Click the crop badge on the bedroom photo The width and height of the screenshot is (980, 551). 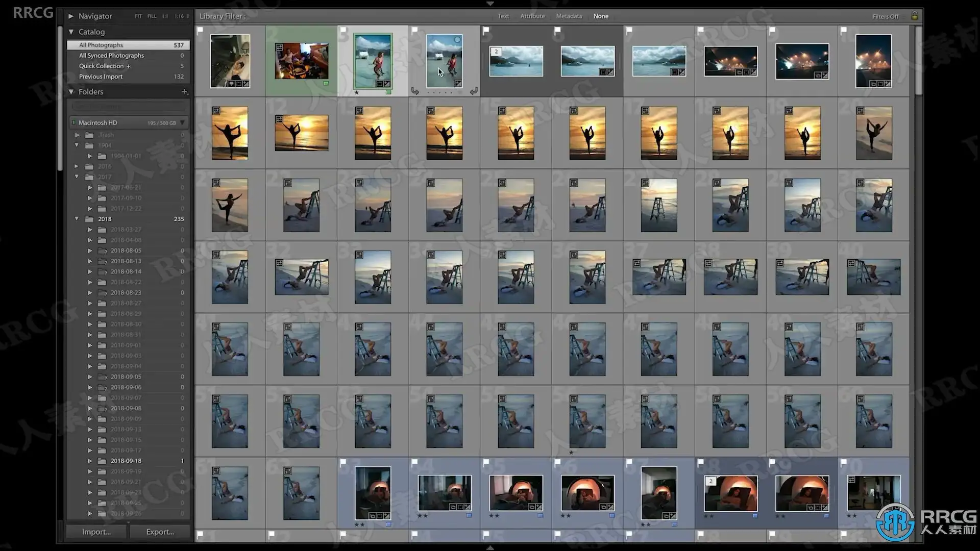click(239, 84)
